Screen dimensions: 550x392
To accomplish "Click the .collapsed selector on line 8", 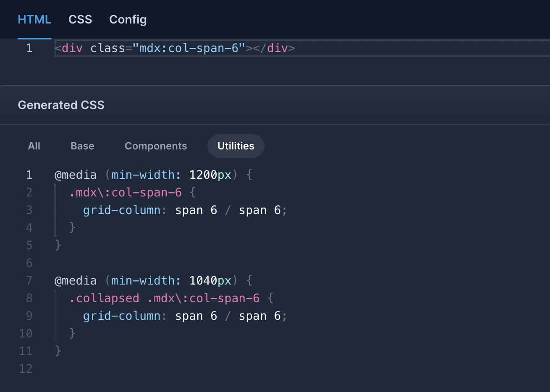I will (x=104, y=298).
